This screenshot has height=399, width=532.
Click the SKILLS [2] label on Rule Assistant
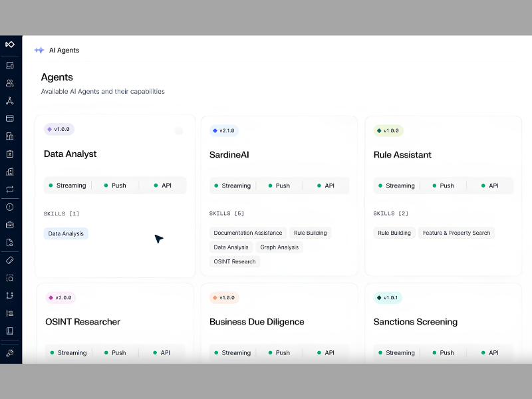(391, 213)
